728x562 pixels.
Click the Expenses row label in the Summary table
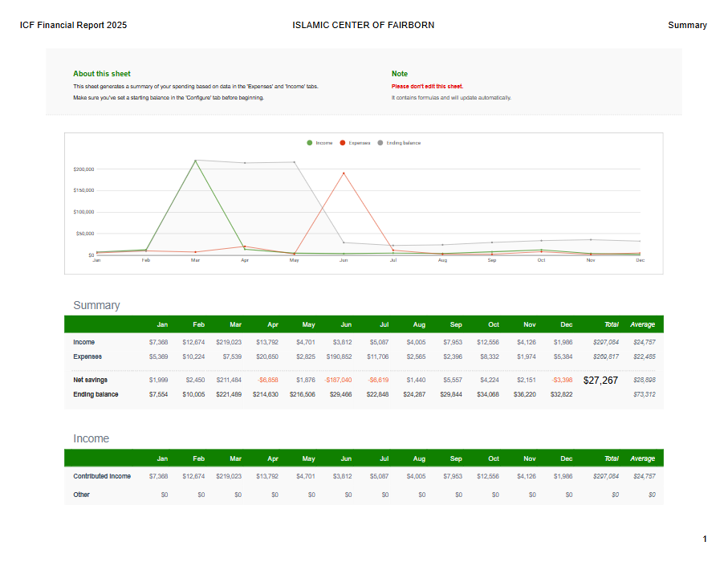click(x=87, y=356)
